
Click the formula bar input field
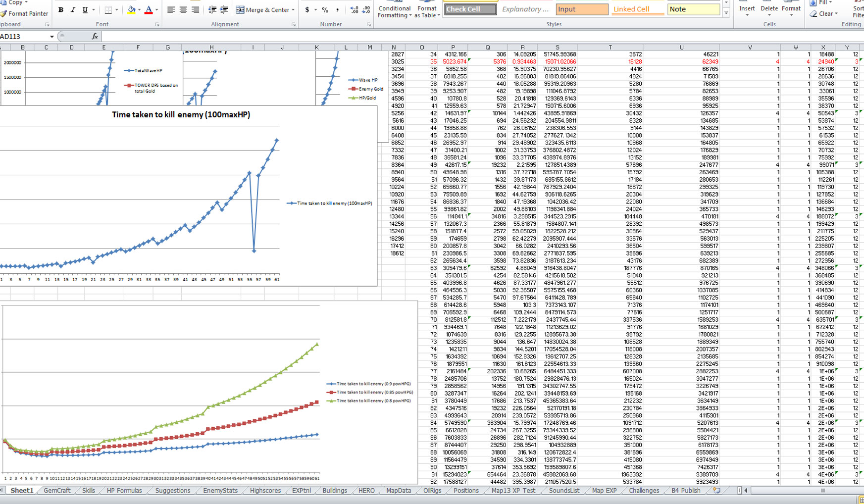click(446, 36)
